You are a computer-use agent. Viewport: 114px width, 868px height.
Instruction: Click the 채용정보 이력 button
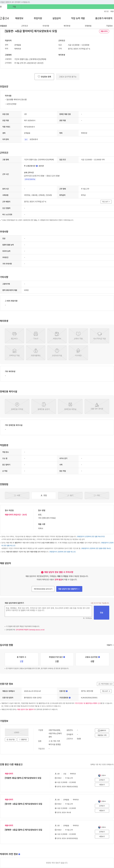[x=102, y=735]
